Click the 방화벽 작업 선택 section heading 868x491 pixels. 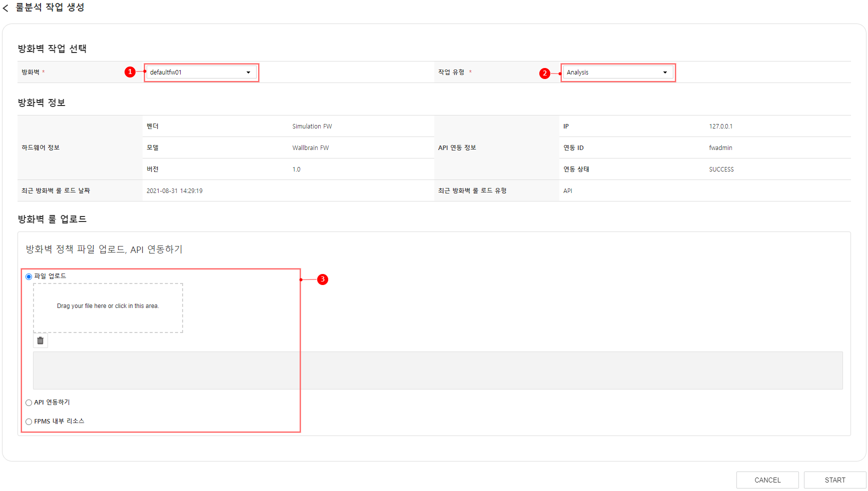[52, 48]
